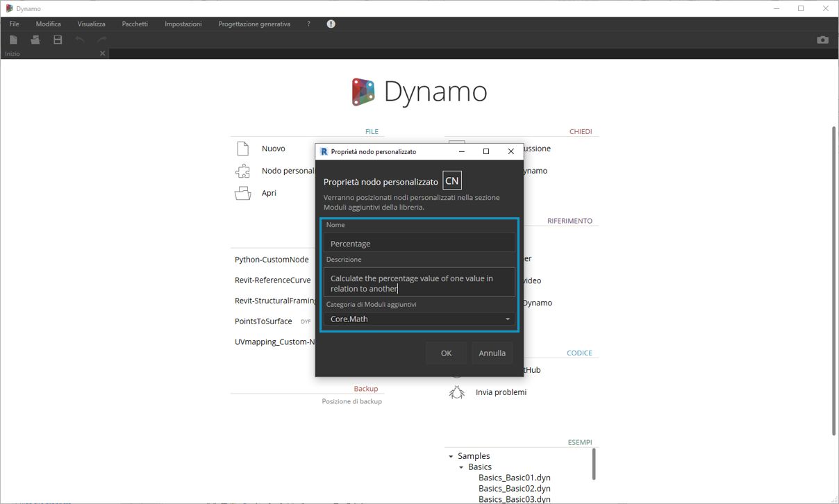Minimize the custom node properties dialog
Viewport: 839px width, 504px height.
(x=461, y=151)
